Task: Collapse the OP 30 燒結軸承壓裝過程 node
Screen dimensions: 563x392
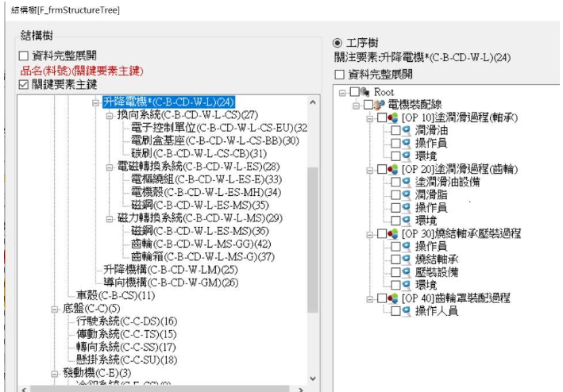Action: point(370,235)
